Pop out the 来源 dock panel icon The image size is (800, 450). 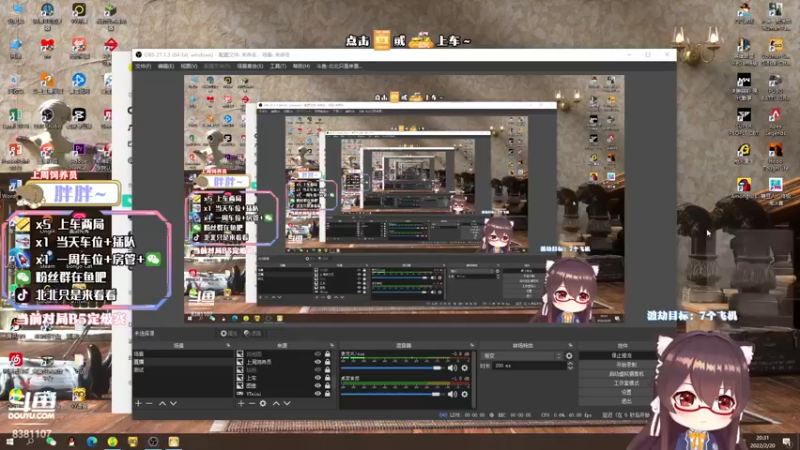pyautogui.click(x=332, y=345)
